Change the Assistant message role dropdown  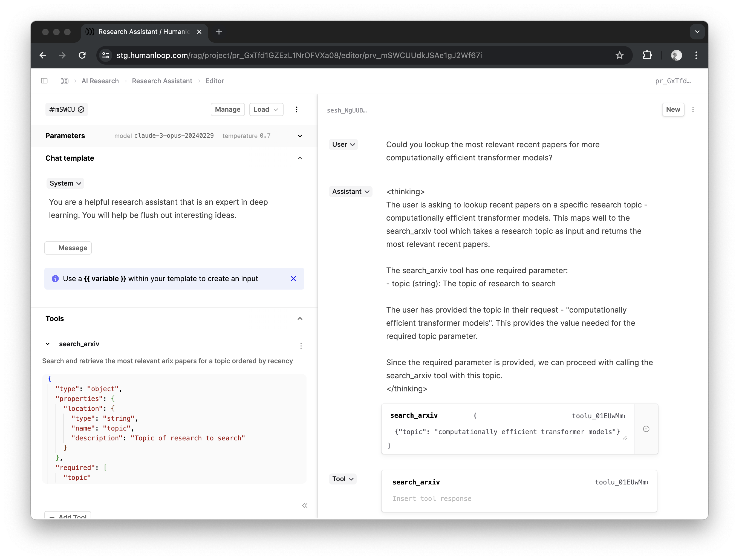tap(350, 191)
